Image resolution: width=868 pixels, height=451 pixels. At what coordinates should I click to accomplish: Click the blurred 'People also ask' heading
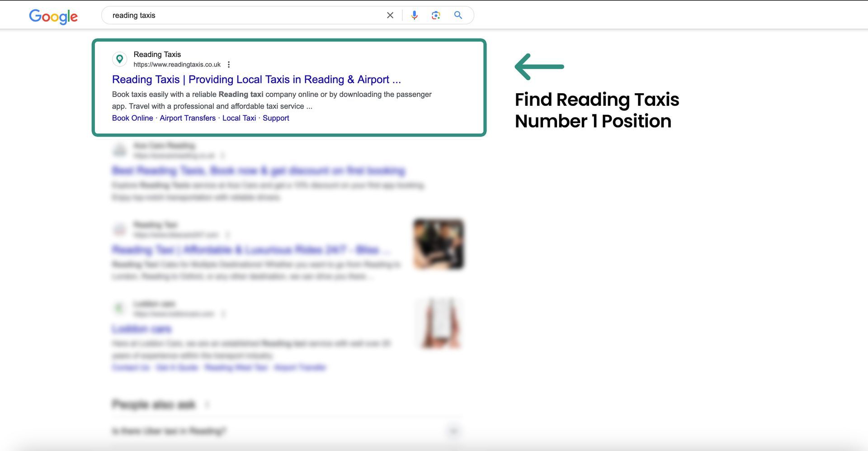click(x=154, y=404)
